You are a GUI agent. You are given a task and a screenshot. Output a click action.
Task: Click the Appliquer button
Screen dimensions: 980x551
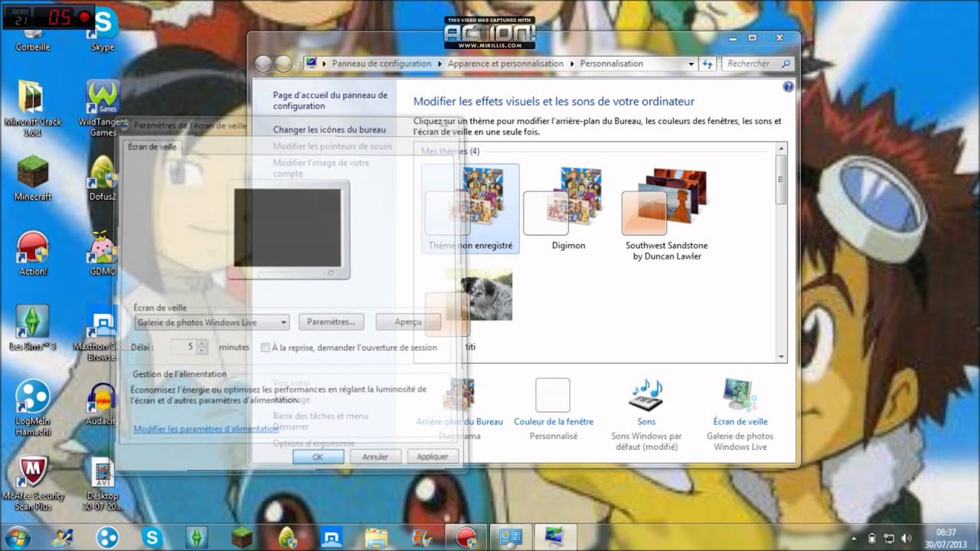[433, 457]
